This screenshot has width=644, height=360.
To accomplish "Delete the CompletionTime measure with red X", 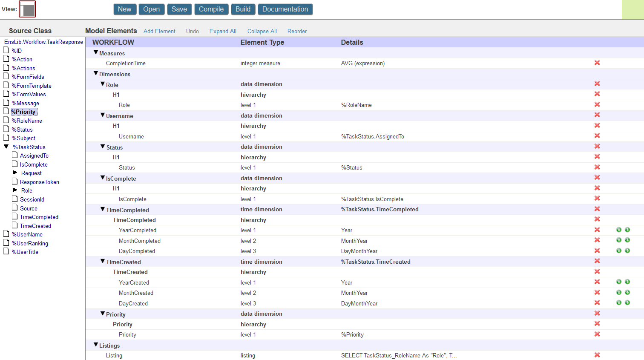I will [597, 63].
